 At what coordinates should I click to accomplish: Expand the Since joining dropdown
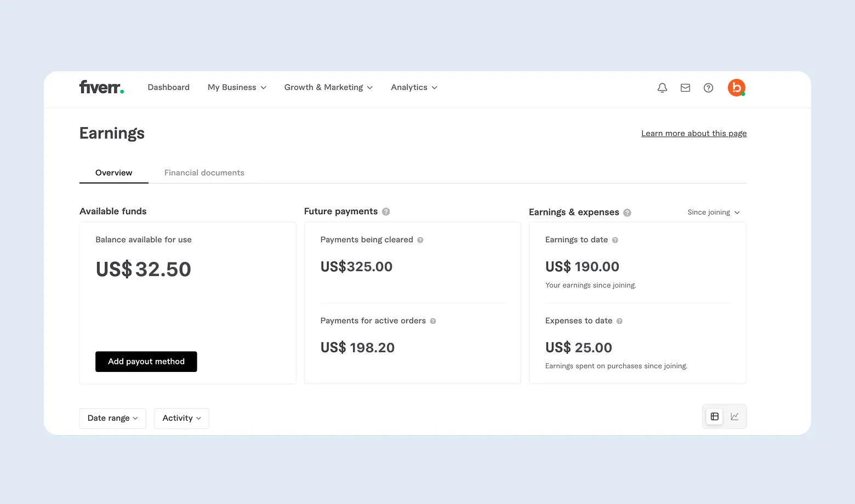pos(714,213)
